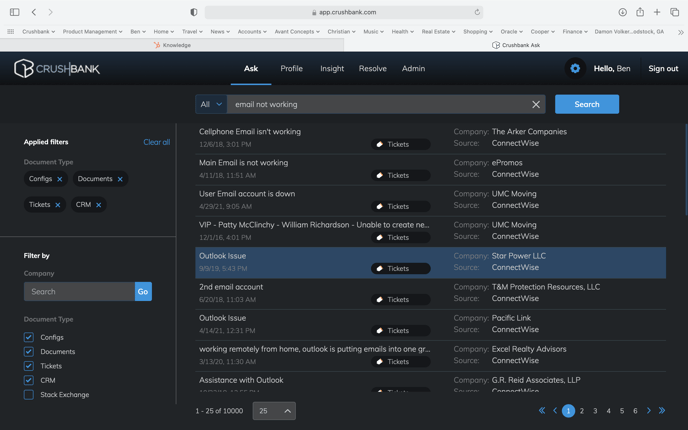Switch to the Knowledge browser tab

172,45
